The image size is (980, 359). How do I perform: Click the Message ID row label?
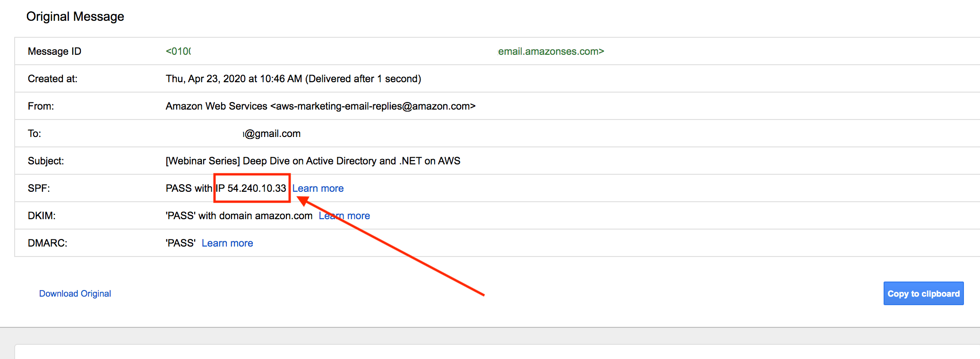point(54,51)
